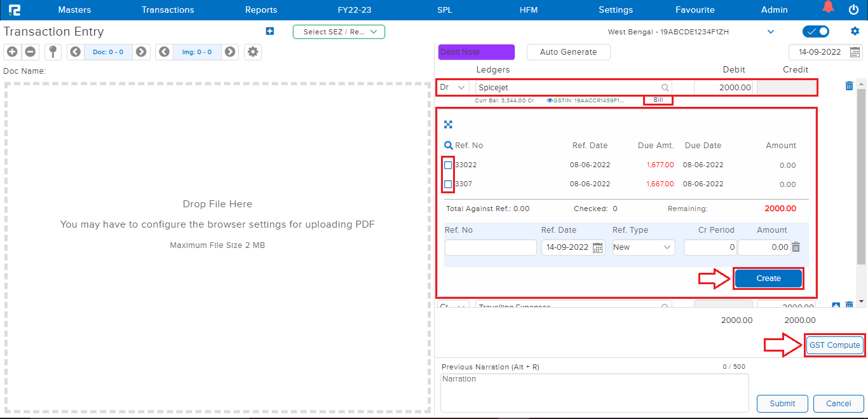Click the zoom out minus icon
This screenshot has width=868, height=419.
pyautogui.click(x=30, y=52)
